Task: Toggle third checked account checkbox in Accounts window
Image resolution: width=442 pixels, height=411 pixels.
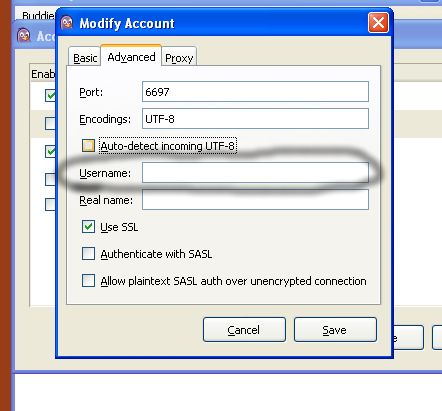Action: [x=50, y=152]
